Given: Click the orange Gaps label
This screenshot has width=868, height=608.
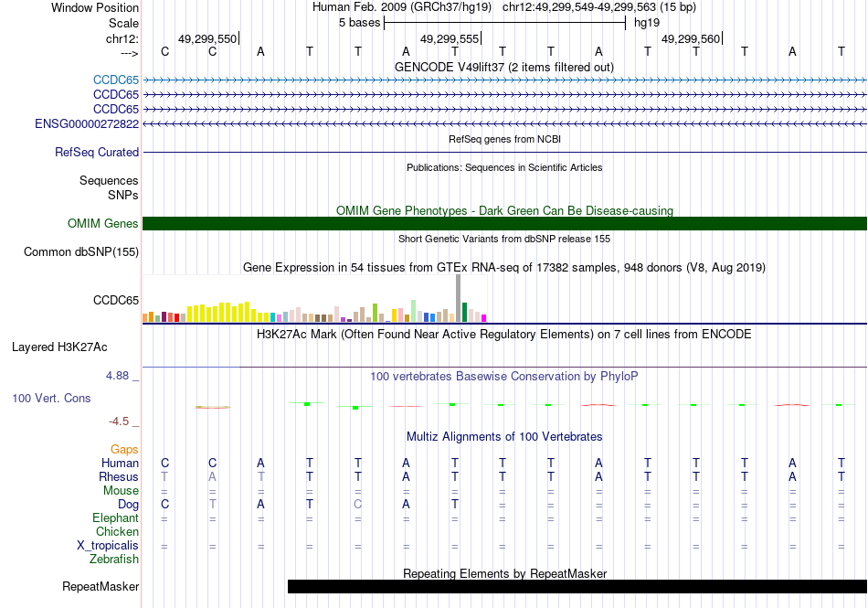Looking at the screenshot, I should (124, 449).
